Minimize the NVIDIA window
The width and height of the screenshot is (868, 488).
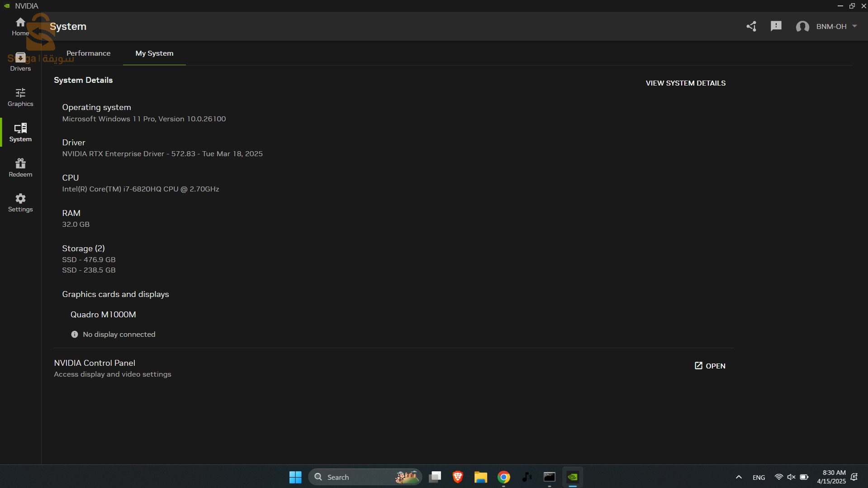(840, 6)
